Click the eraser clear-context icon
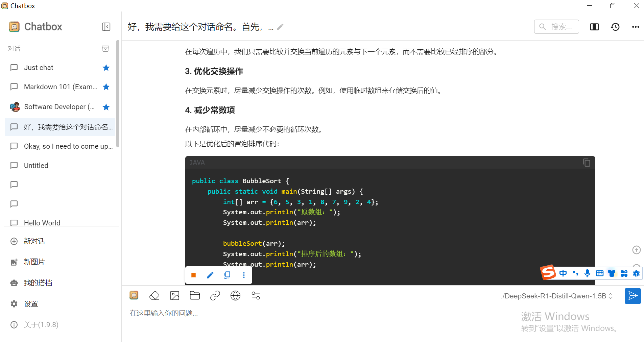This screenshot has width=644, height=342. tap(154, 296)
